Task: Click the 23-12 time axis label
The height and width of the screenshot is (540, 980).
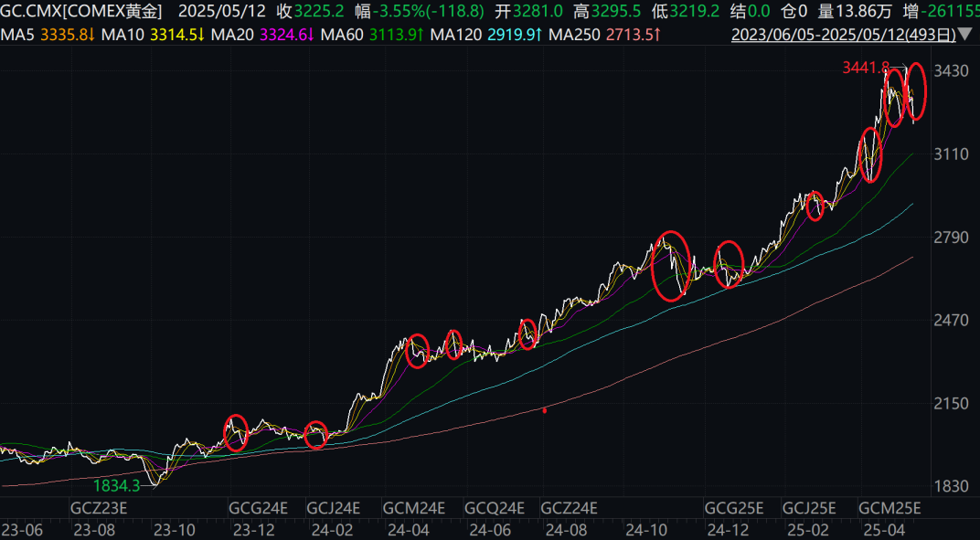Action: pos(254,530)
